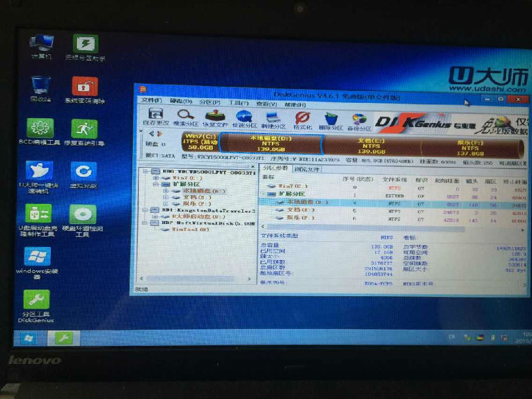Open the 恢复文件 recover files tool
This screenshot has width=532, height=399.
[x=215, y=118]
